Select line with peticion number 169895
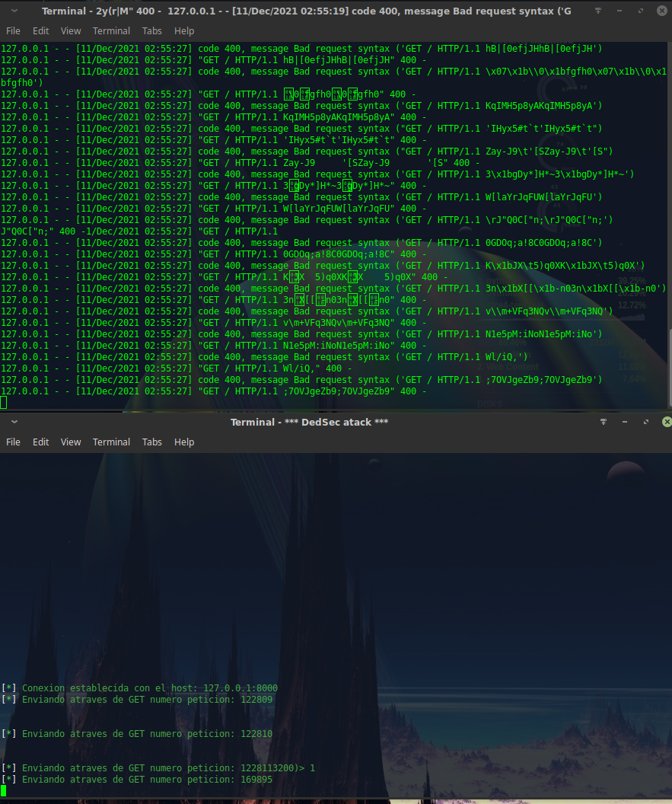The image size is (672, 804). tap(137, 780)
